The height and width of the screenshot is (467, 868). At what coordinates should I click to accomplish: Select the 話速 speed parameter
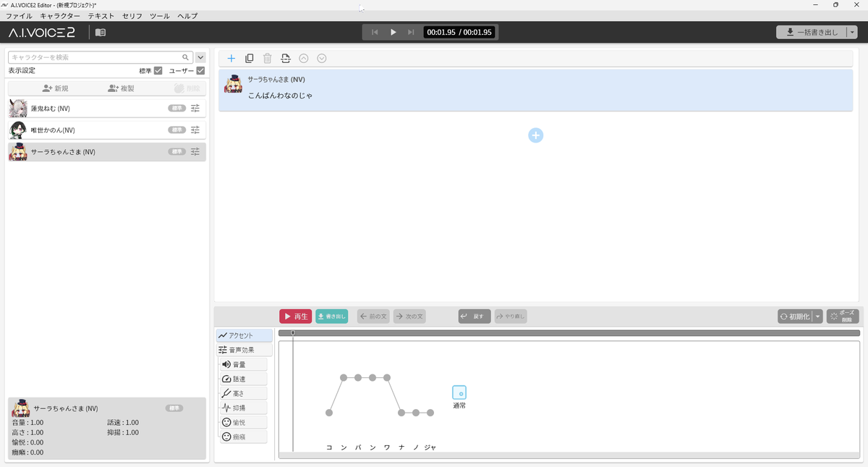(244, 379)
